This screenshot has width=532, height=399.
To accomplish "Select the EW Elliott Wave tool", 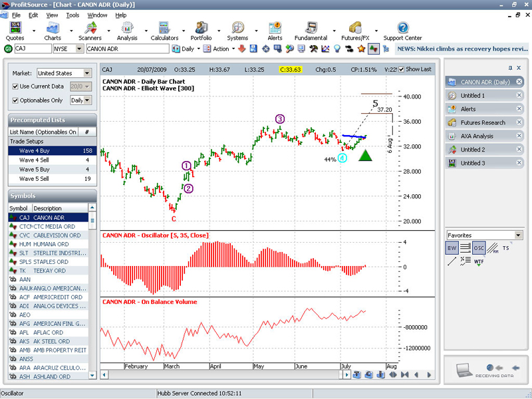I will [452, 248].
